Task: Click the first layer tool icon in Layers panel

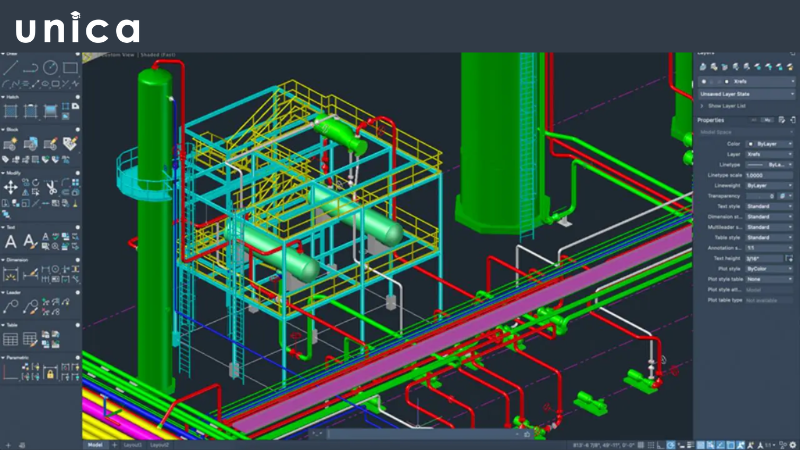Action: point(703,67)
